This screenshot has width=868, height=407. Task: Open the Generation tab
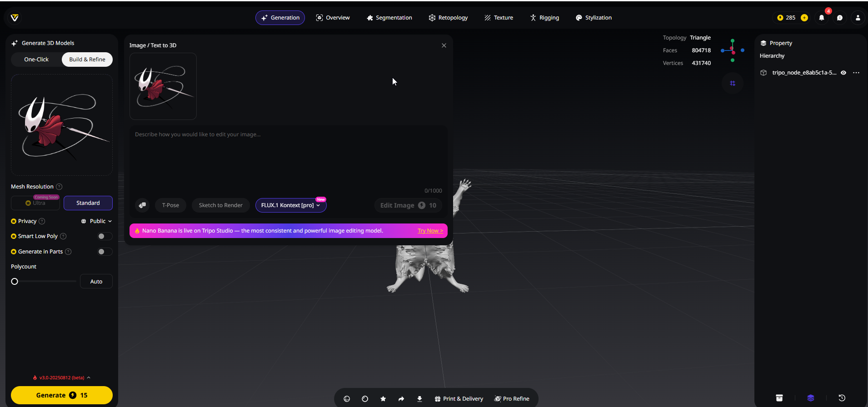pyautogui.click(x=280, y=18)
